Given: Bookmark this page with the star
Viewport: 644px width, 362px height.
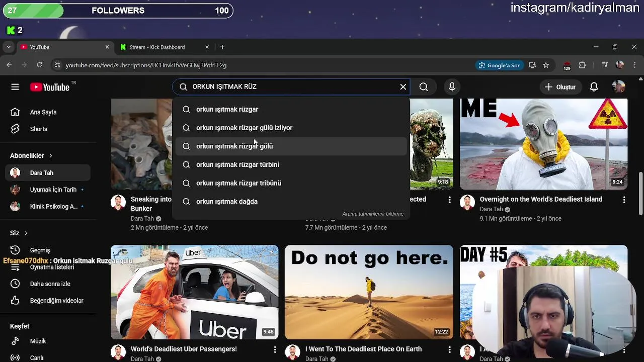Looking at the screenshot, I should click(546, 65).
